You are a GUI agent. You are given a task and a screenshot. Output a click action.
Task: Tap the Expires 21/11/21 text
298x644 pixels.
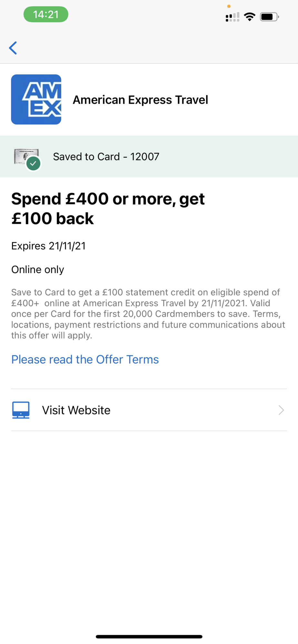click(x=48, y=246)
